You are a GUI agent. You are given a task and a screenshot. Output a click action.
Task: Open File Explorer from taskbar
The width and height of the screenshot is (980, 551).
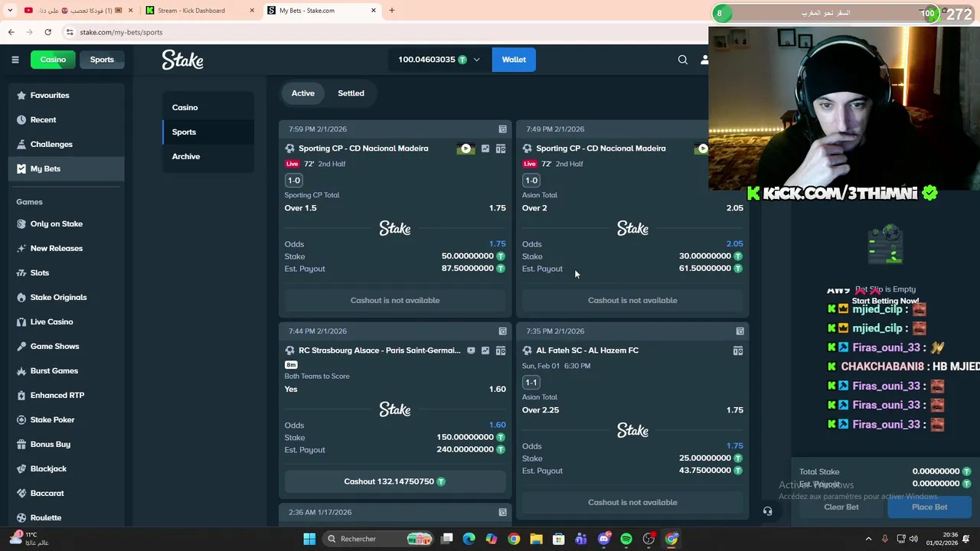coord(536,539)
